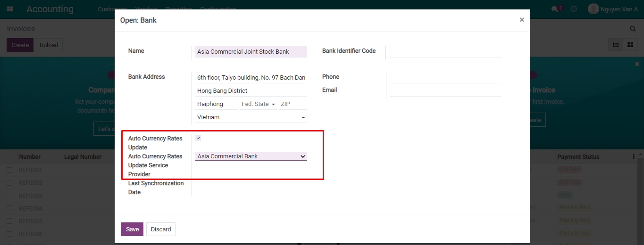Sort by the Legal Number column header

coord(83,157)
